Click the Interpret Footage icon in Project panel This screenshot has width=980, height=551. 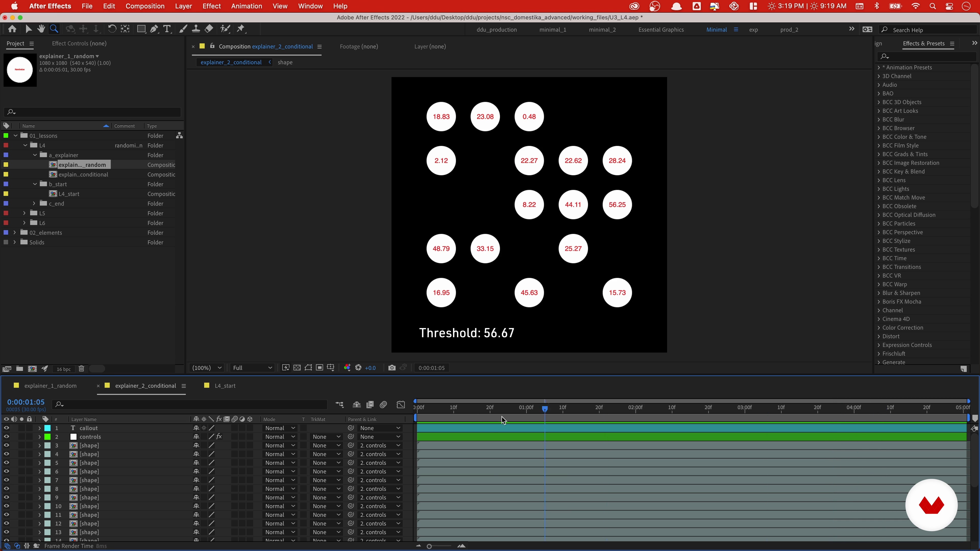pyautogui.click(x=7, y=369)
